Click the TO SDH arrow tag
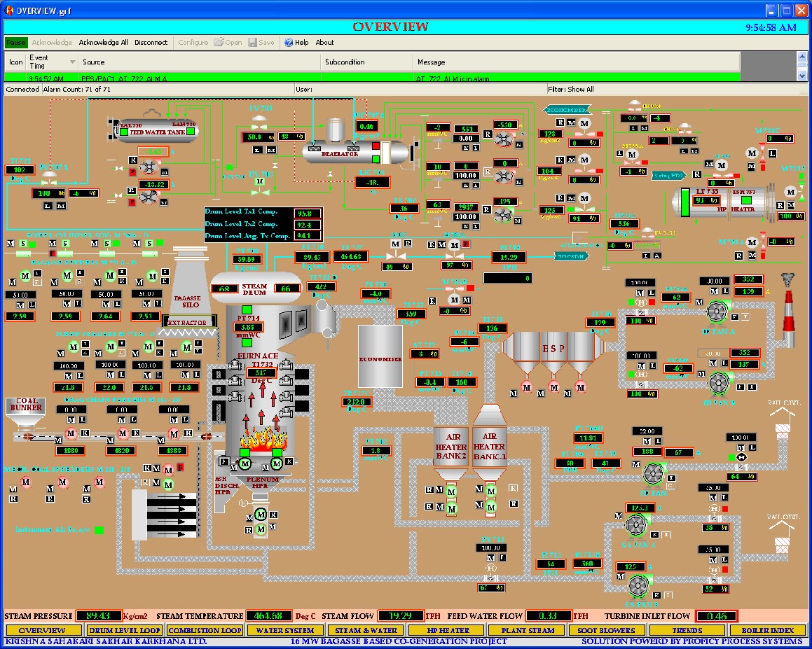 pyautogui.click(x=571, y=256)
